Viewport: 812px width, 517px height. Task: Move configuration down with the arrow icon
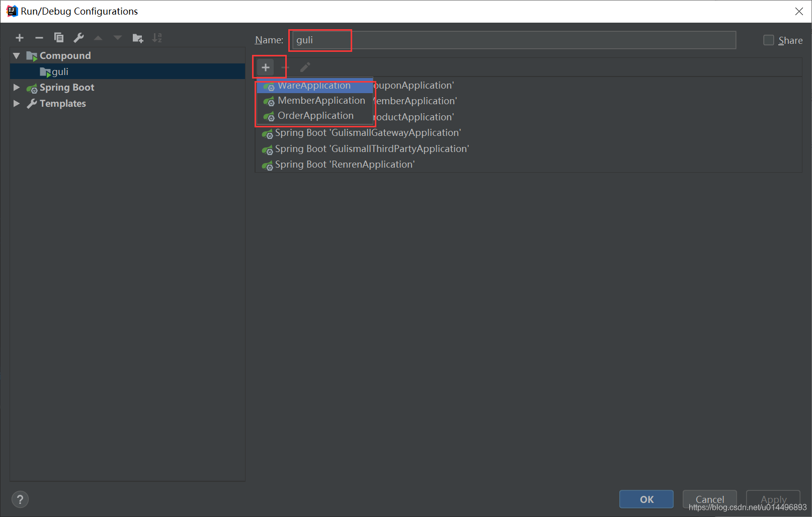coord(118,38)
